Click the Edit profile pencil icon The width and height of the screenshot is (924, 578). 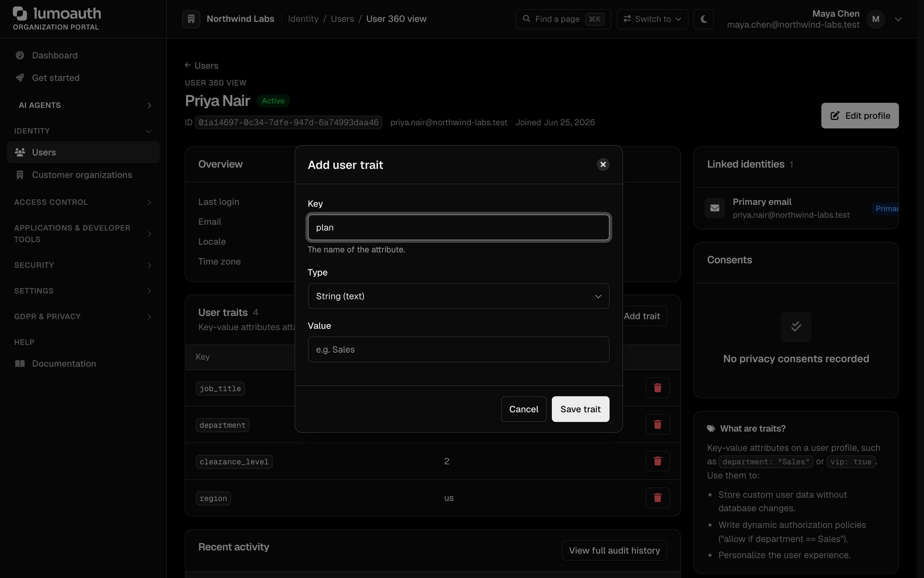click(x=835, y=116)
